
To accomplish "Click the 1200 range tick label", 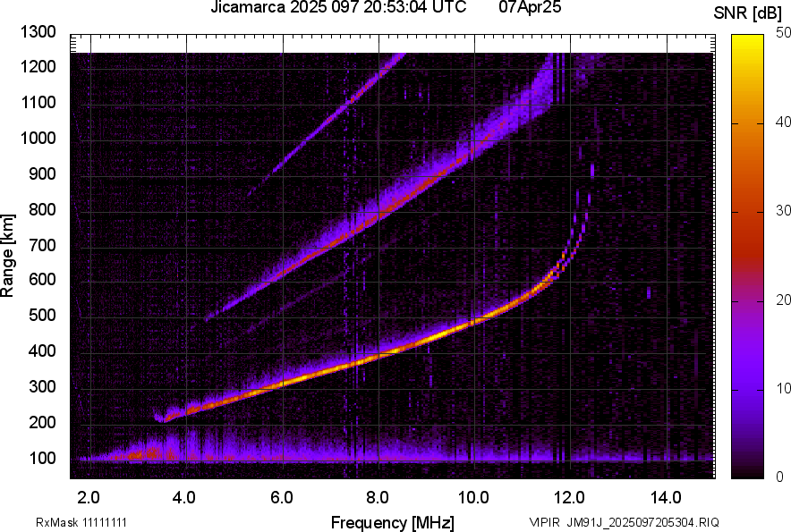I will (38, 66).
